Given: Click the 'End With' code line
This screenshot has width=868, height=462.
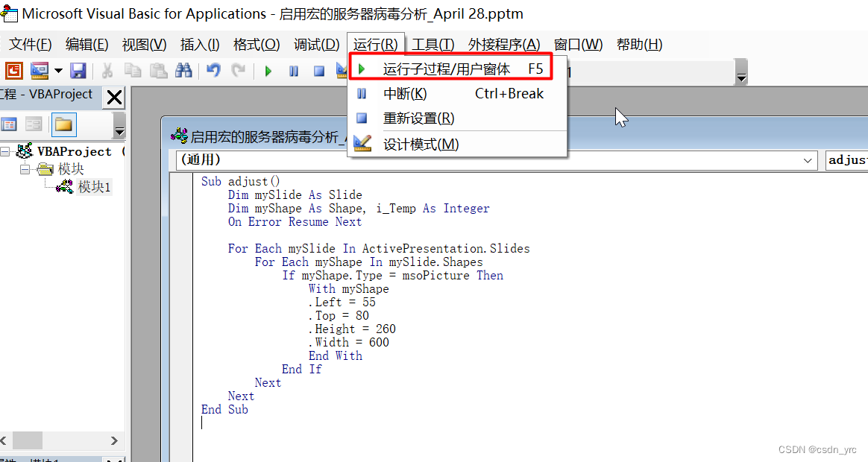Looking at the screenshot, I should point(336,355).
